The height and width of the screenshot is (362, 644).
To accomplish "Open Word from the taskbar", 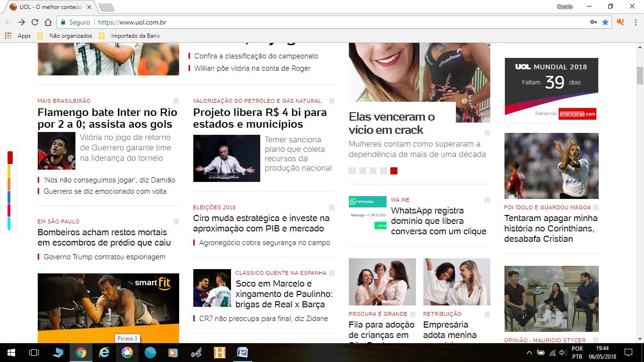I will (x=242, y=352).
